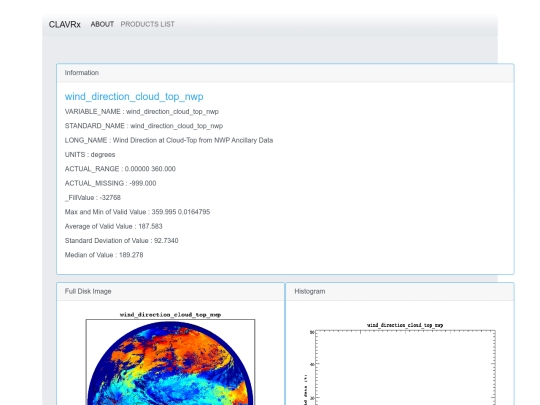Image resolution: width=540 pixels, height=405 pixels.
Task: Open the histogram plot image
Action: tap(400, 363)
